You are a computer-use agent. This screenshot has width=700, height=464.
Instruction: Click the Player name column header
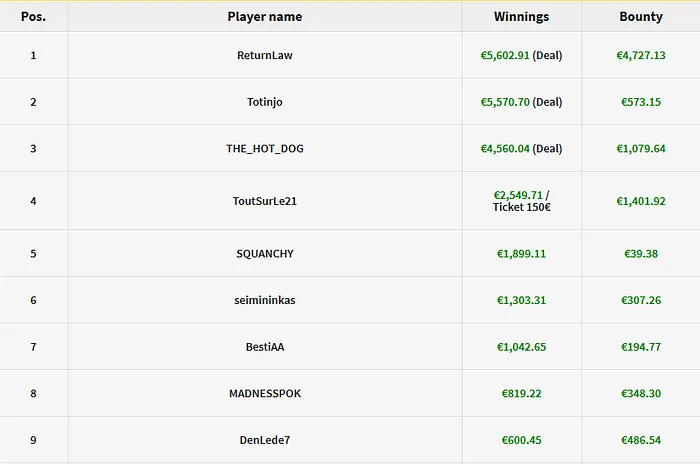[x=264, y=17]
